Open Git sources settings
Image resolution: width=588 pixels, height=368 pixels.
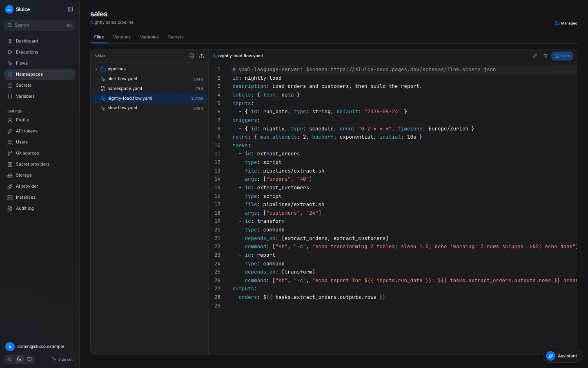click(40, 153)
